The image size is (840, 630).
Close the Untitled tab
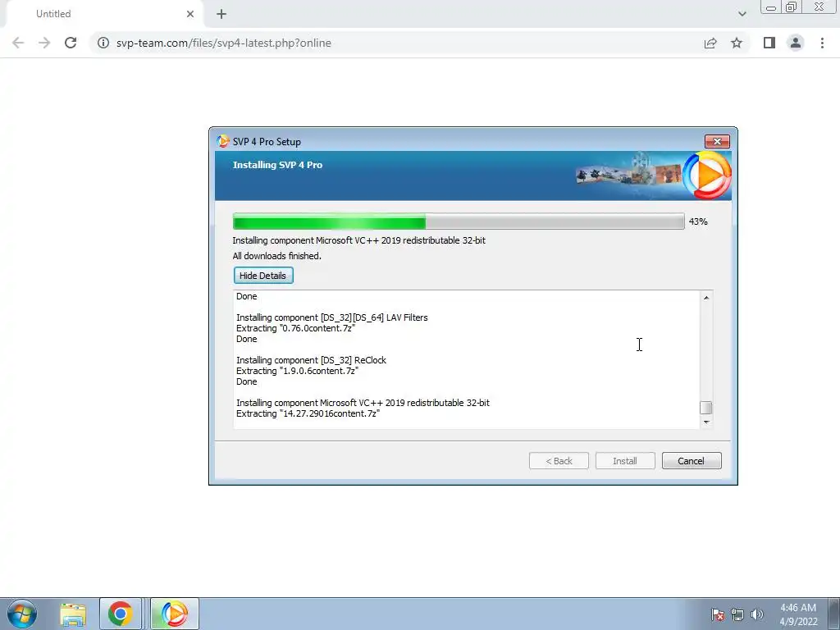[x=190, y=14]
